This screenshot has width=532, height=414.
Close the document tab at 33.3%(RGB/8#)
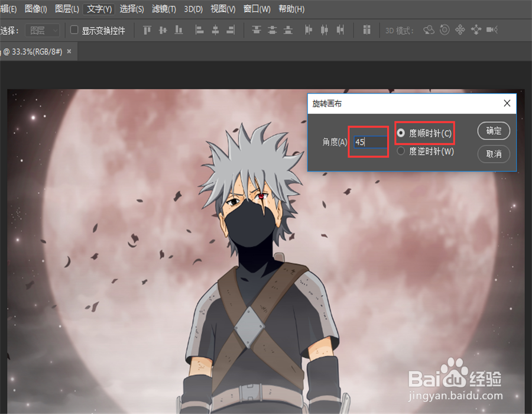click(x=69, y=51)
